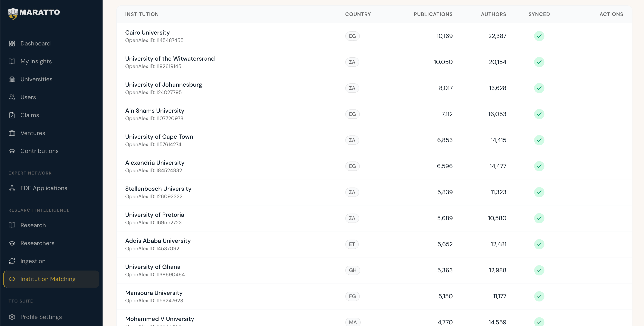Toggle the synced checkmark for Cairo University
The width and height of the screenshot is (644, 326).
click(539, 36)
